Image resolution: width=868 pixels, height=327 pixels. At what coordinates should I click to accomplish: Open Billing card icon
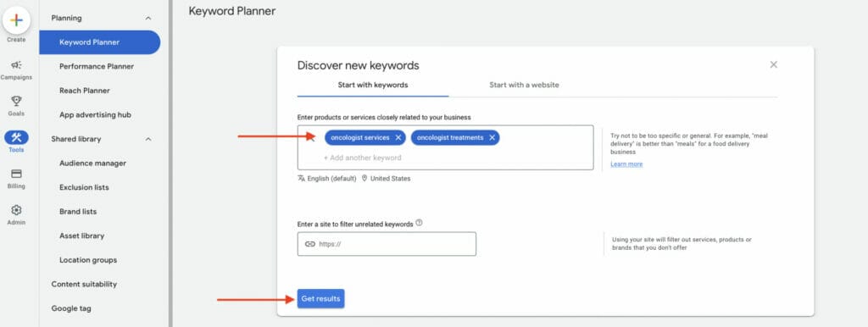point(16,174)
